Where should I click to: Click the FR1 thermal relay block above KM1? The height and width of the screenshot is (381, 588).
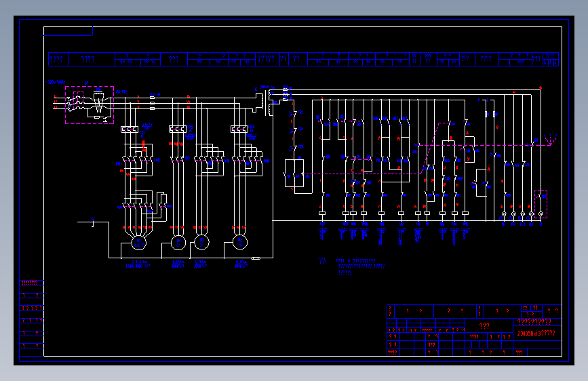tap(130, 129)
